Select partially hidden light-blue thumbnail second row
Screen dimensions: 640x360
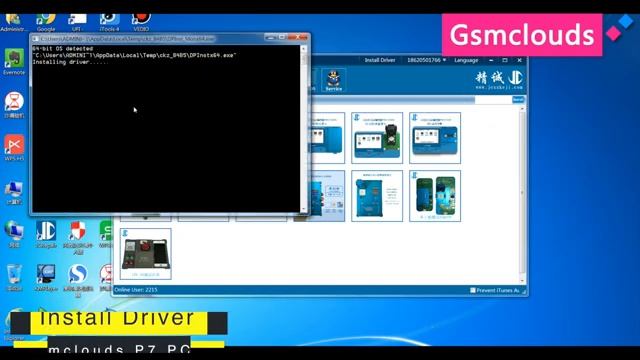click(327, 196)
